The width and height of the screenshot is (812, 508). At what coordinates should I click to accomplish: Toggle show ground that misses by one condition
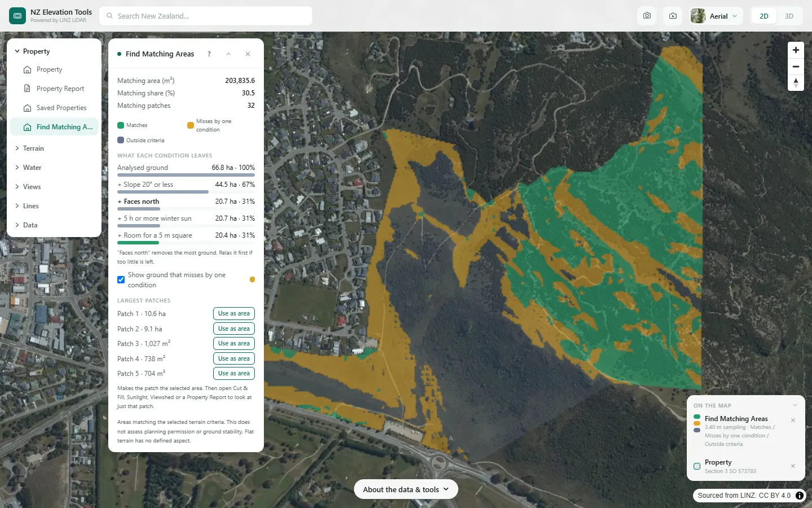[121, 279]
